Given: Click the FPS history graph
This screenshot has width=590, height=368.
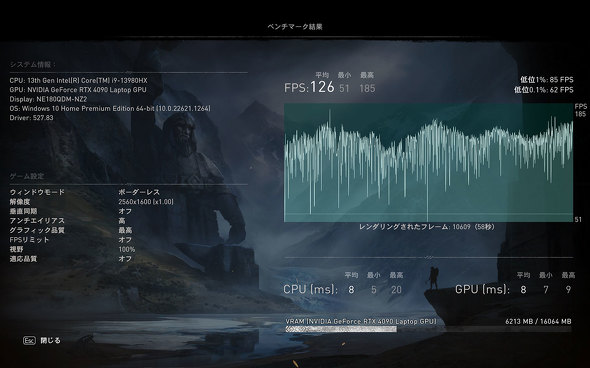Looking at the screenshot, I should 429,163.
